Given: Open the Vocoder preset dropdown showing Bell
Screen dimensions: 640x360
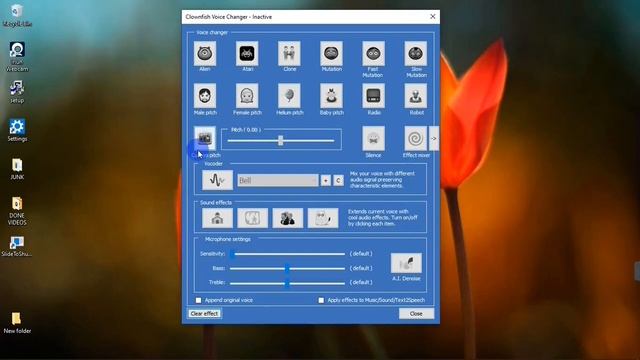Looking at the screenshot, I should pyautogui.click(x=278, y=180).
